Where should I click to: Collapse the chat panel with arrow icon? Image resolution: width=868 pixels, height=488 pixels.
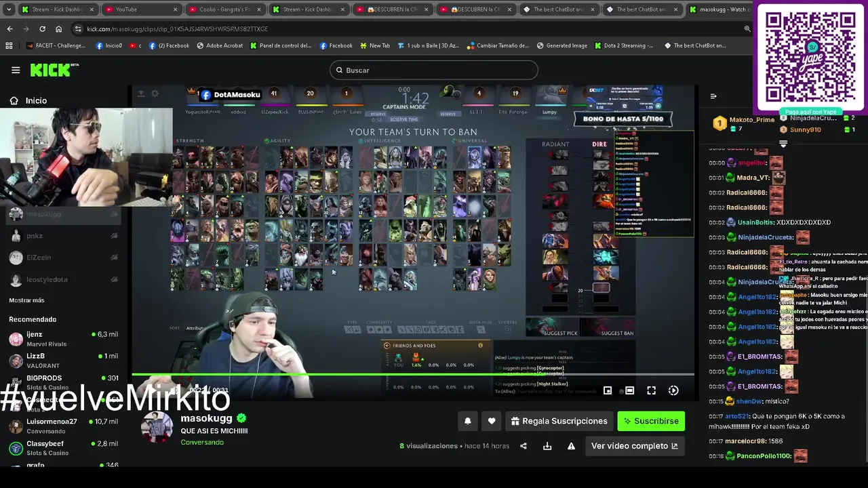pyautogui.click(x=713, y=96)
